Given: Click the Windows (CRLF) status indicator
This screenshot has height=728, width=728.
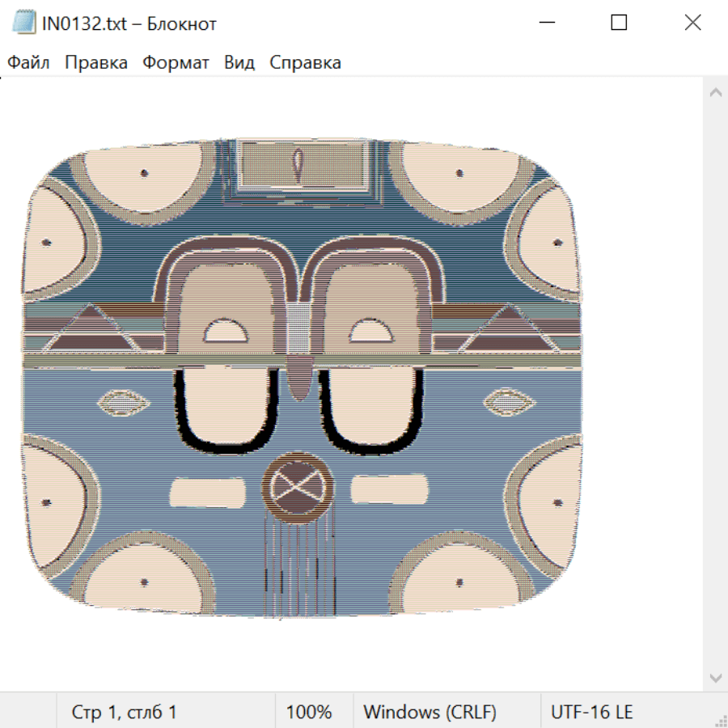Looking at the screenshot, I should pos(430,713).
